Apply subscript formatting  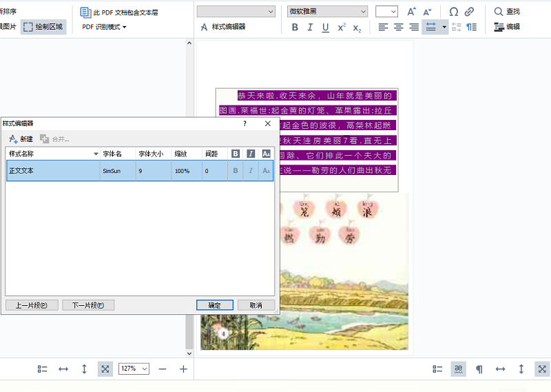pyautogui.click(x=357, y=27)
